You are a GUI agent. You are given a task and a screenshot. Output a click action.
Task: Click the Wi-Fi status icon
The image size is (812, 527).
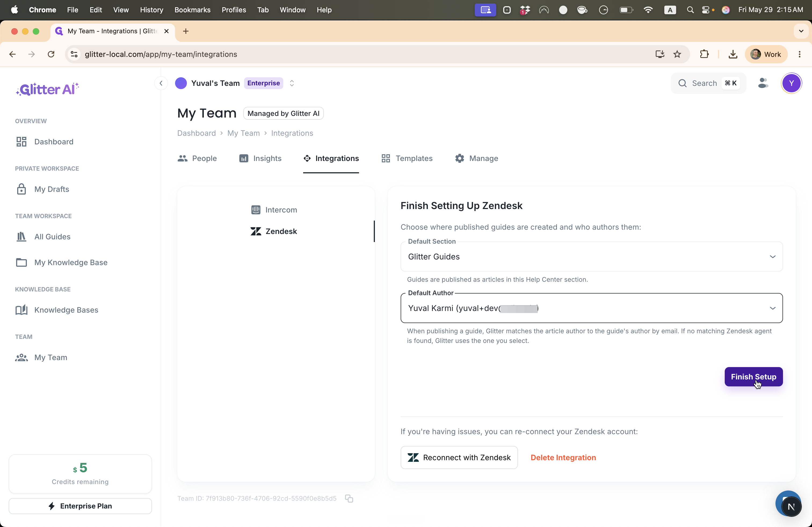pos(648,10)
